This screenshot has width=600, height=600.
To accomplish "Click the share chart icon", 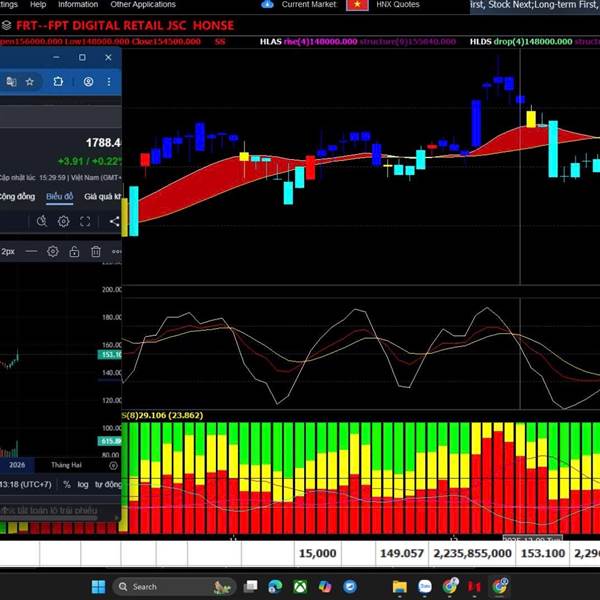I will [113, 221].
